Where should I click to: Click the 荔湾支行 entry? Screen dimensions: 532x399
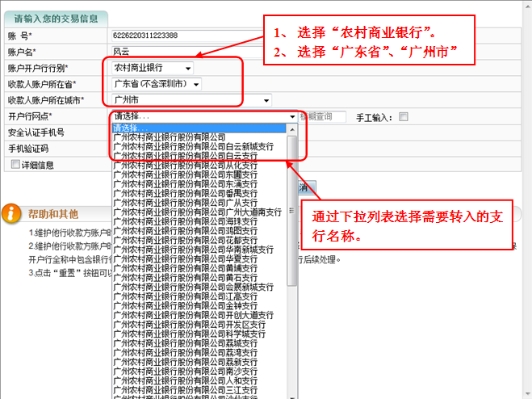[199, 352]
